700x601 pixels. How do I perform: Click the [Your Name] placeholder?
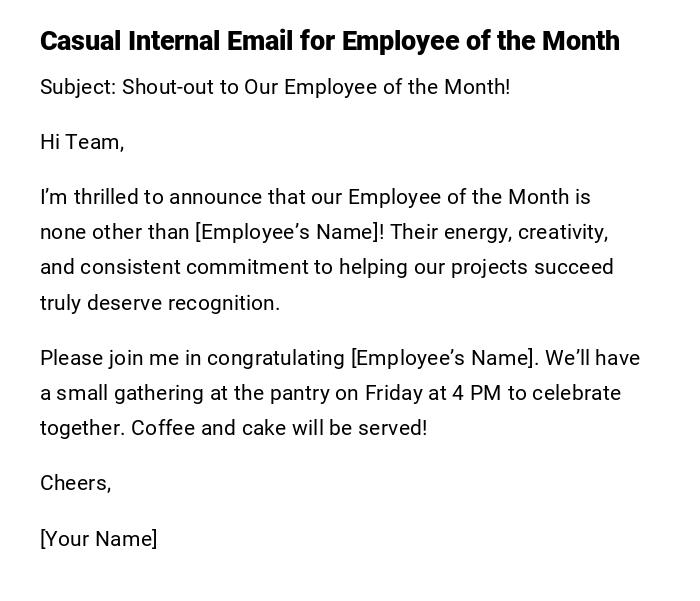coord(99,539)
